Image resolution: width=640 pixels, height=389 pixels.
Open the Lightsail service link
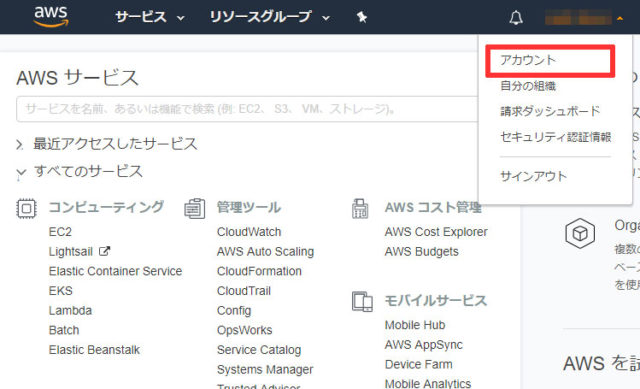click(x=71, y=252)
